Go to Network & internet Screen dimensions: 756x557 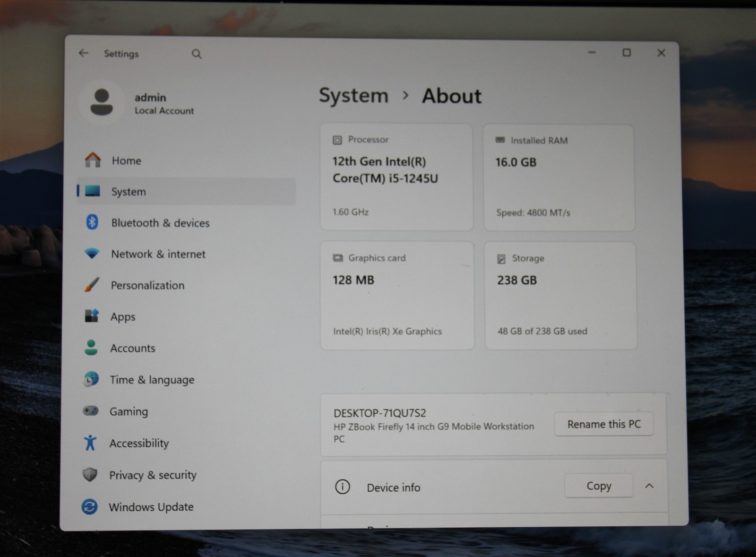[186, 254]
